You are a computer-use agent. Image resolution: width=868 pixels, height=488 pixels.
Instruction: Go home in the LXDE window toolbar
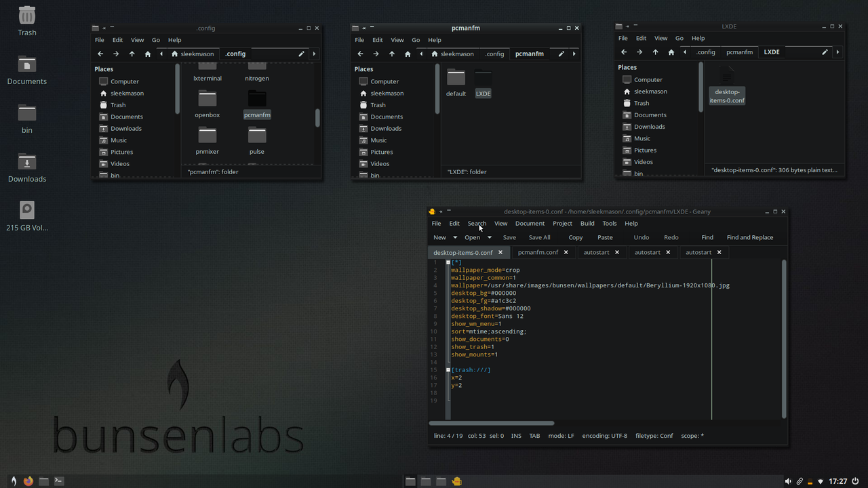coord(671,52)
